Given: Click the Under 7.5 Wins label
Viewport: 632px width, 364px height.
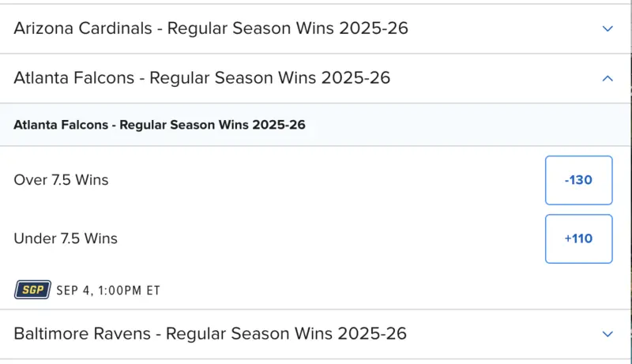Looking at the screenshot, I should coord(66,238).
